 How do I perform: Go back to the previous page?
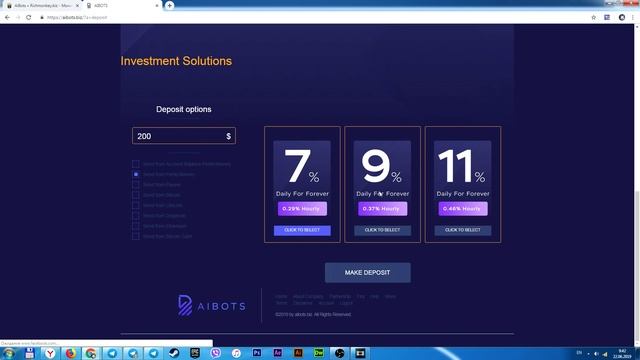(7, 18)
